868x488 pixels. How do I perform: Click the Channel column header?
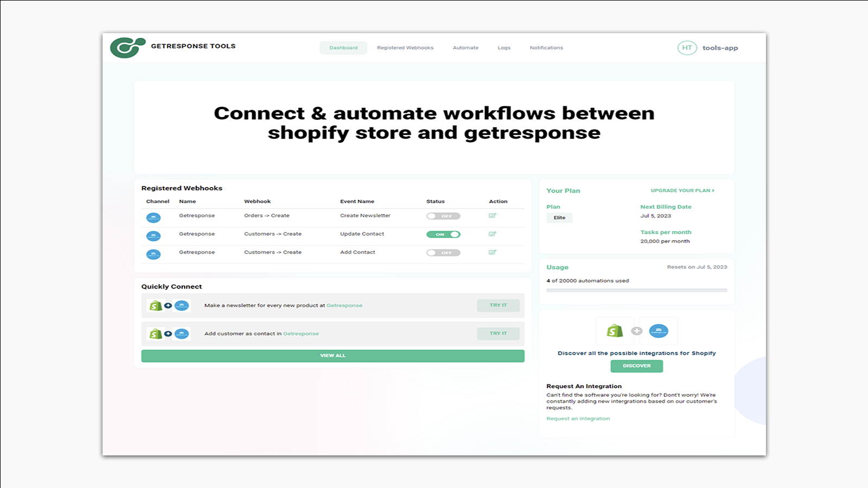(x=158, y=202)
